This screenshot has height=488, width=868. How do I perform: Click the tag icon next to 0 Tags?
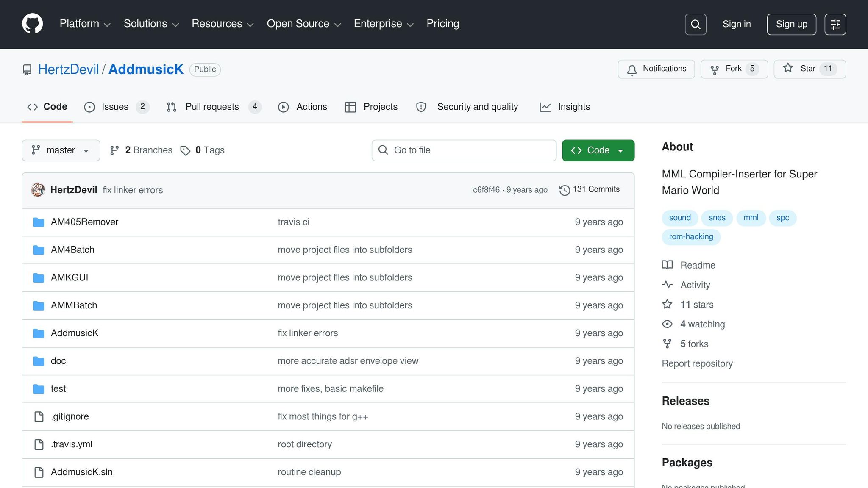185,151
